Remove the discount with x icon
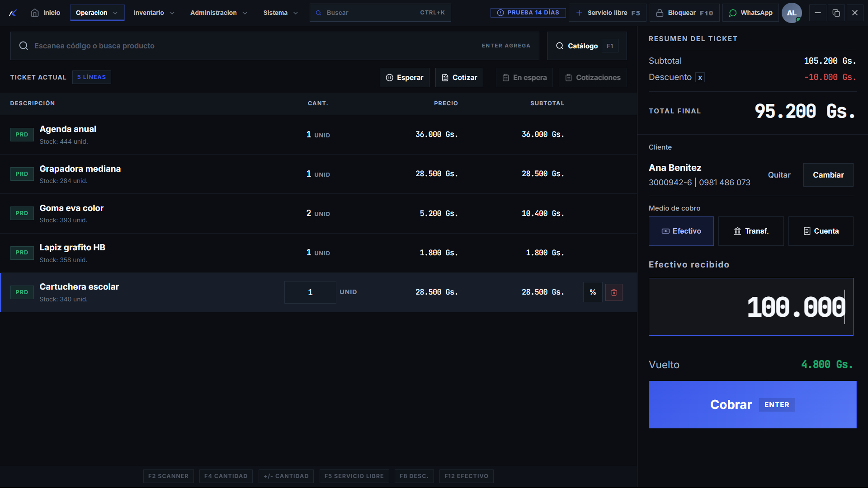 [700, 78]
